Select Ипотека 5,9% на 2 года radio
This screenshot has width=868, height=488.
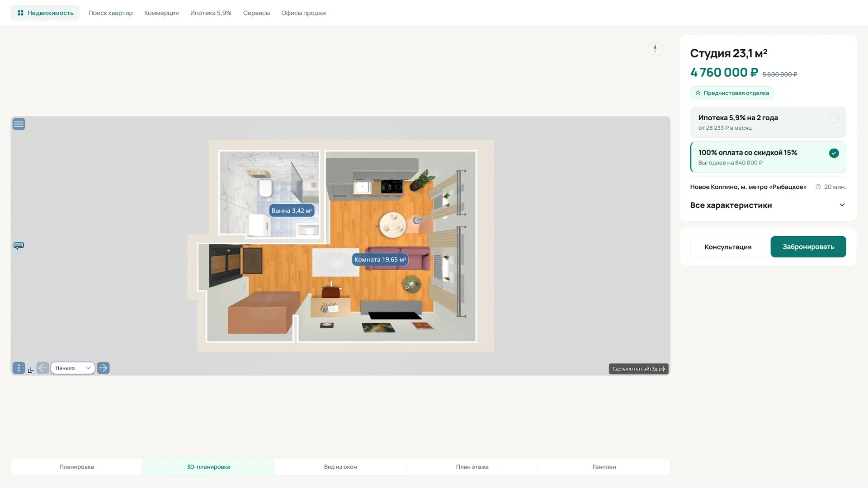834,118
